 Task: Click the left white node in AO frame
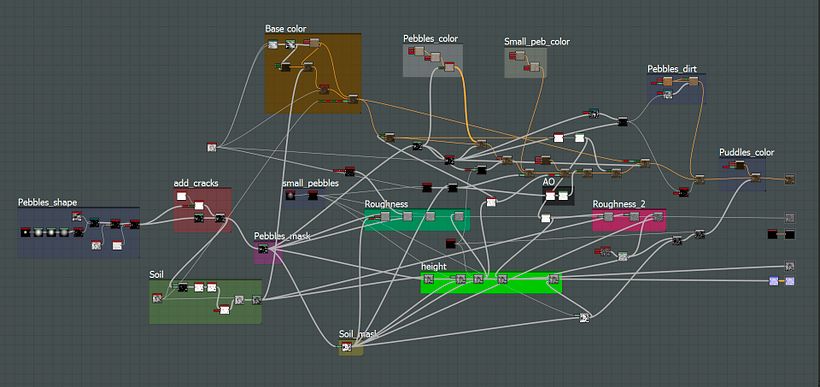(550, 196)
